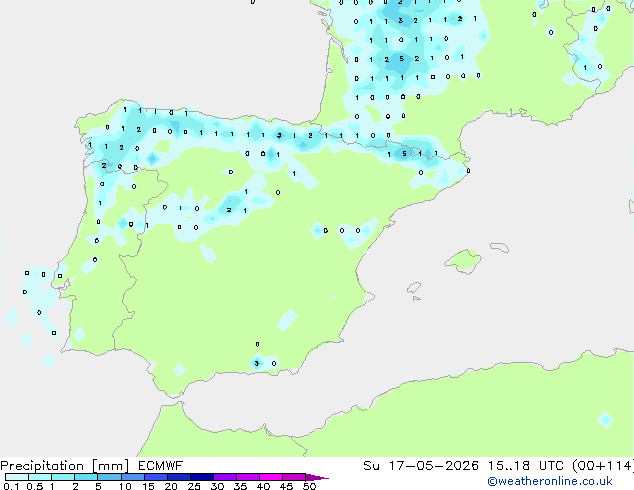Image resolution: width=634 pixels, height=490 pixels.
Task: Click the above-50 arrow end of legend
Action: pyautogui.click(x=317, y=477)
